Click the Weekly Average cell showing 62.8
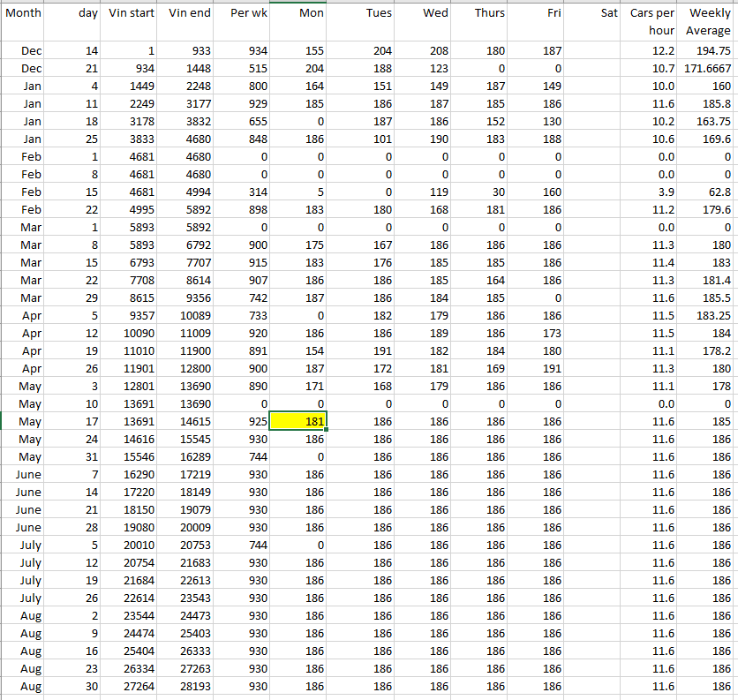738x700 pixels. (708, 192)
